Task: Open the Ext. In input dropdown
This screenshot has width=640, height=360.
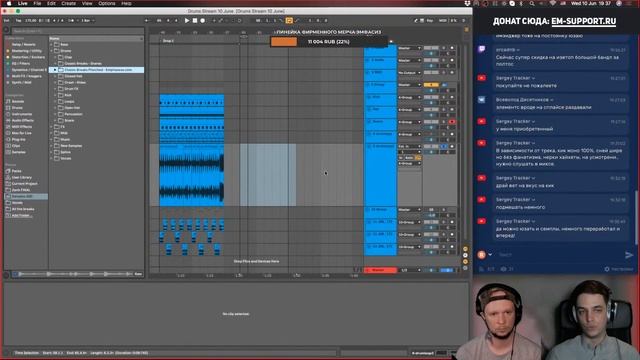Action: pos(409,146)
